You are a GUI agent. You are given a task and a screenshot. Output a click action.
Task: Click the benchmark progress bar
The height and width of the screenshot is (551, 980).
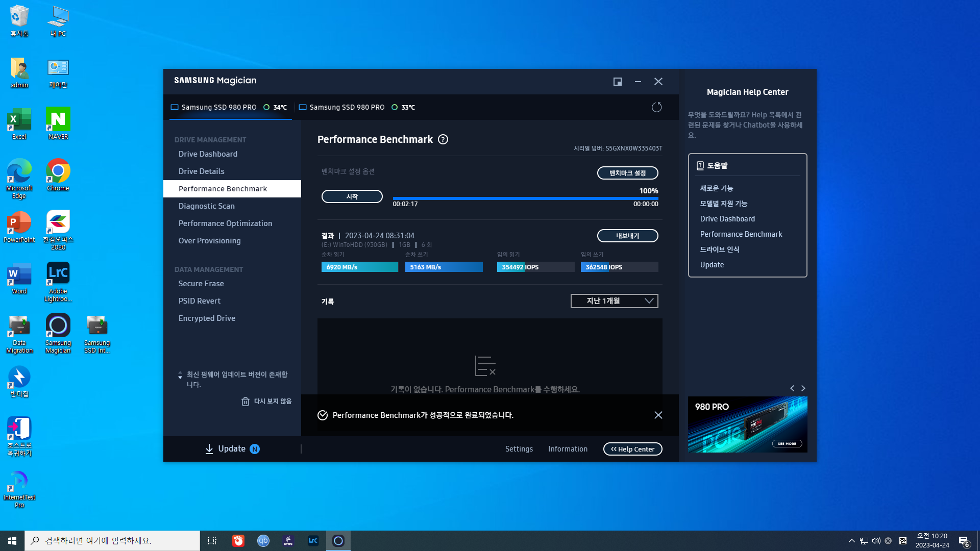point(526,198)
